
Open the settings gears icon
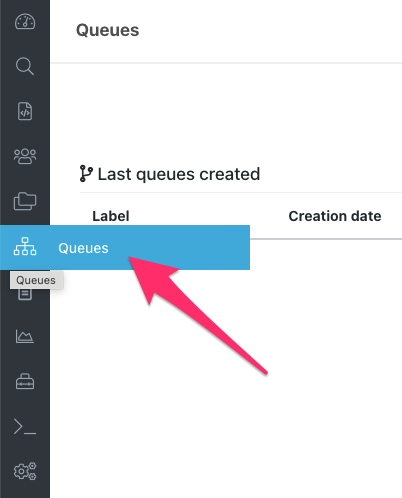pos(25,471)
